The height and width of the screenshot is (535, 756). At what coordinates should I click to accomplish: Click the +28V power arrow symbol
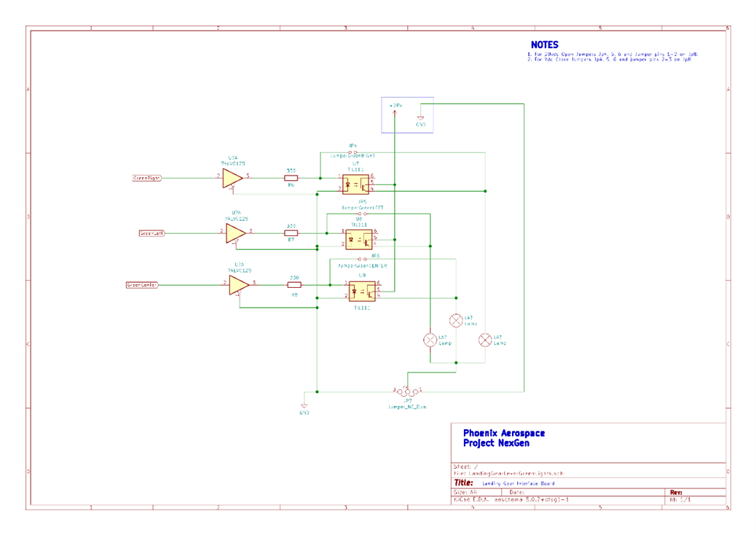[x=395, y=112]
